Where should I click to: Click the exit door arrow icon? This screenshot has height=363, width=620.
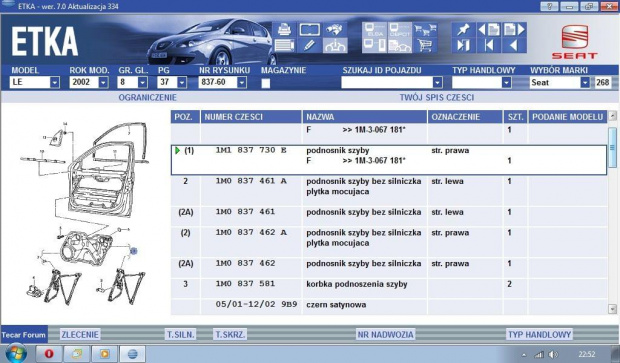463,45
